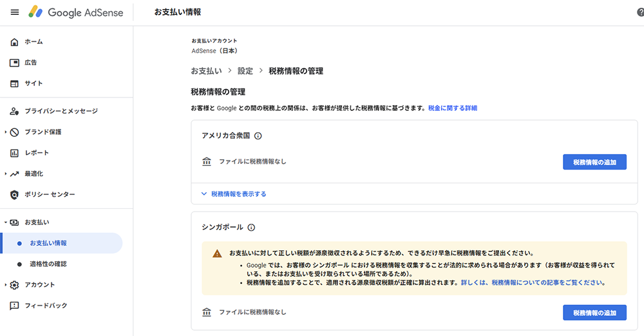Open the ポリシー センター shield icon
Viewport: 644px width, 336px height.
click(14, 194)
